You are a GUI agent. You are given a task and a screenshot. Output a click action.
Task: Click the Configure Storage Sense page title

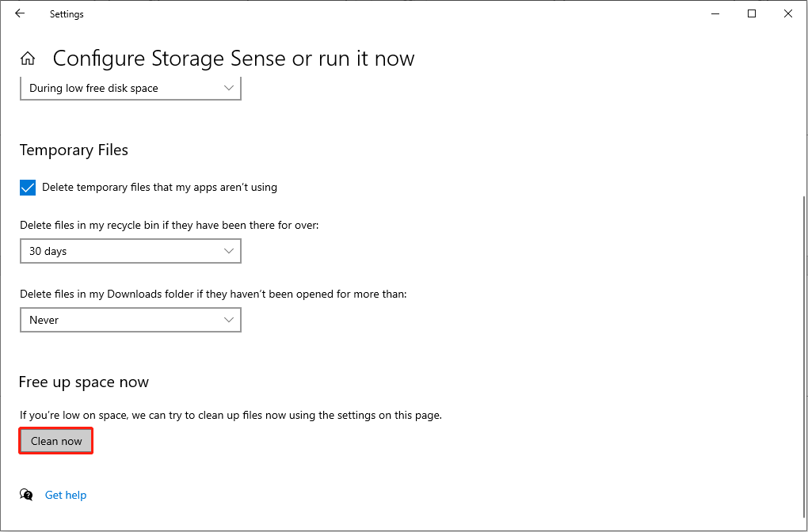tap(234, 59)
